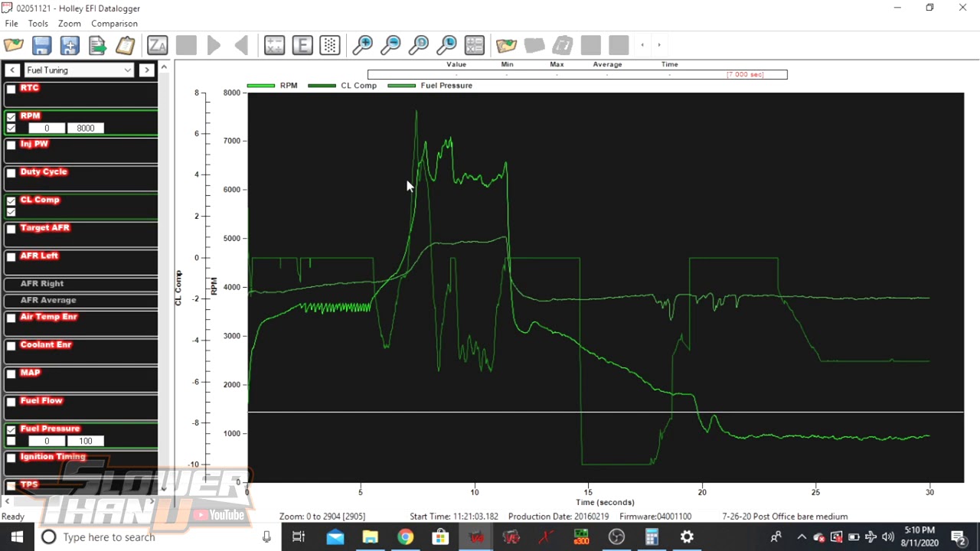Open the Tools menu
Image resolution: width=980 pixels, height=551 pixels.
tap(38, 24)
